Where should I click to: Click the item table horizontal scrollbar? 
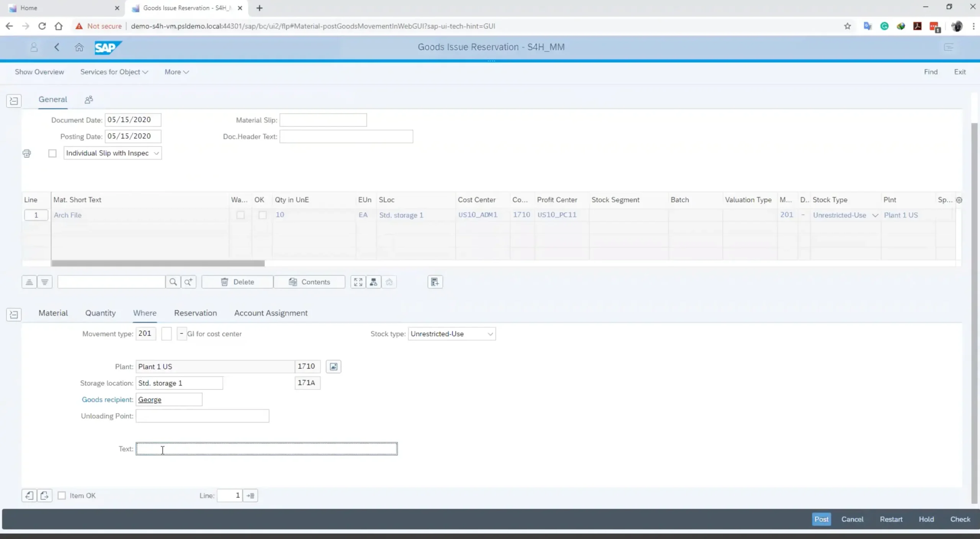point(158,264)
